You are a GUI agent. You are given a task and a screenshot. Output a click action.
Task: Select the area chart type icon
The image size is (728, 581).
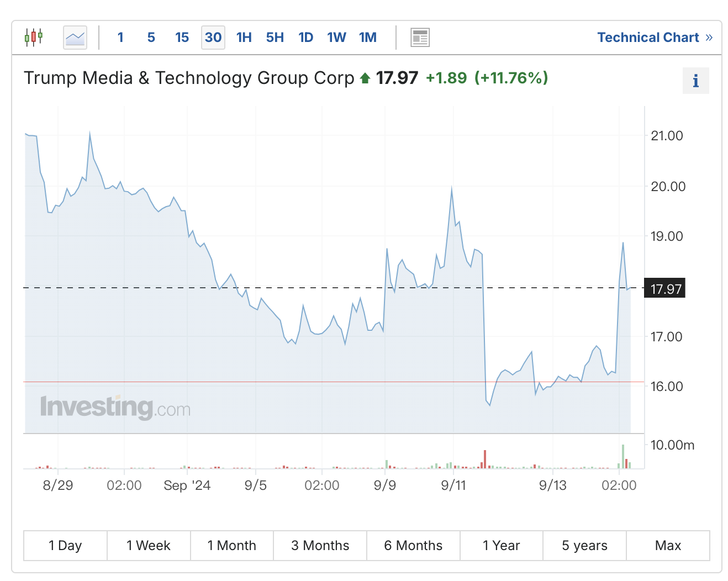coord(75,38)
